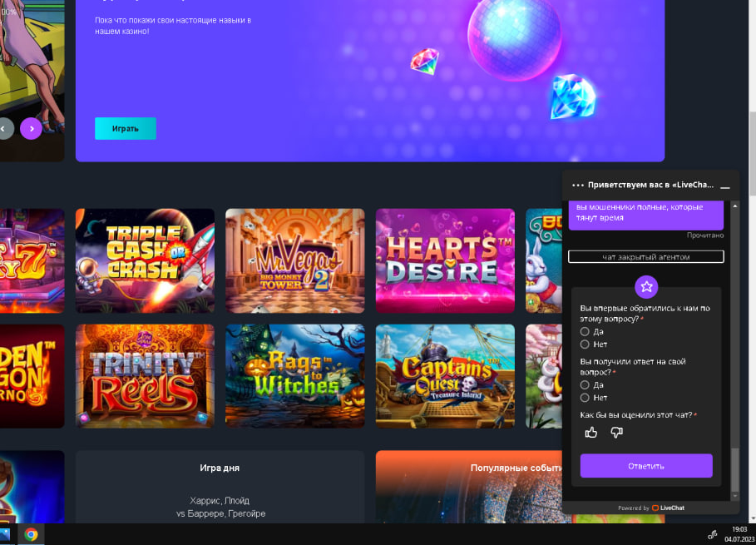Click the star icon in survey form
756x545 pixels.
tap(646, 287)
